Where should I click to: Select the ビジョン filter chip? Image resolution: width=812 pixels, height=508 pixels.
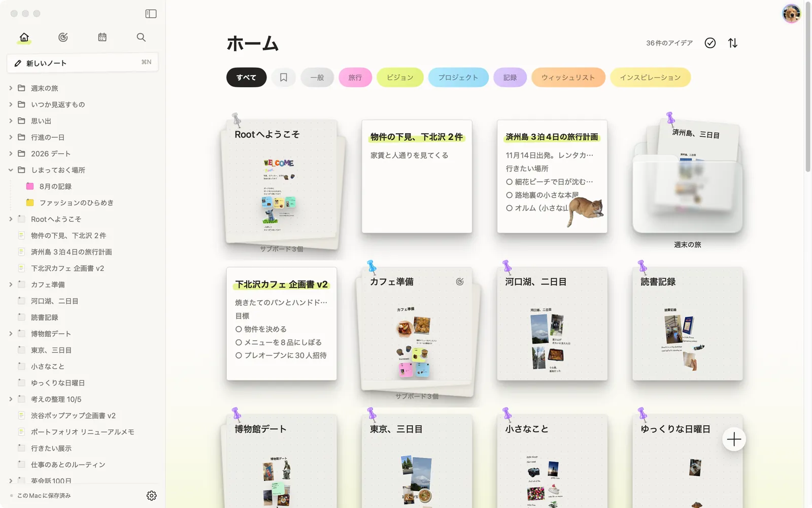(400, 77)
